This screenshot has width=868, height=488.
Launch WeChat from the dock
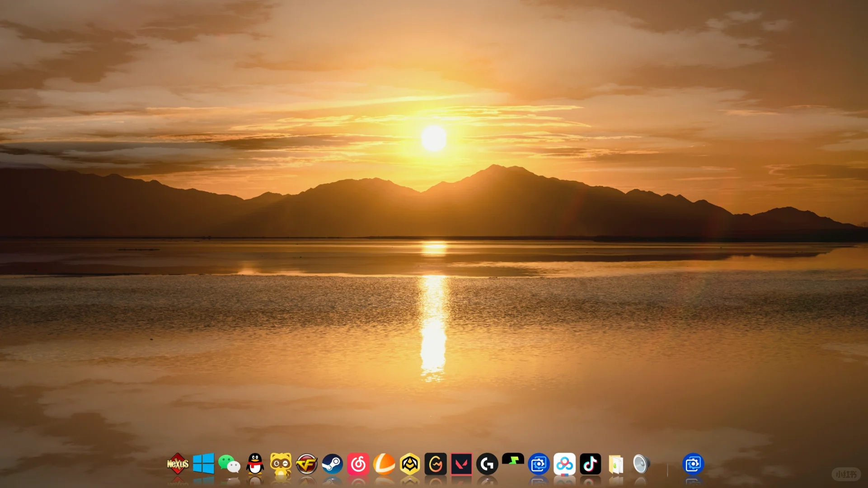click(229, 464)
